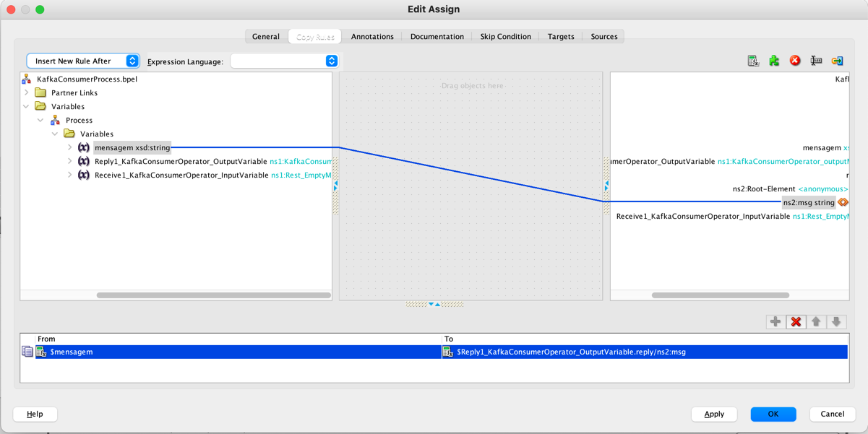Click the green puzzle piece icon
The height and width of the screenshot is (434, 868).
click(774, 61)
